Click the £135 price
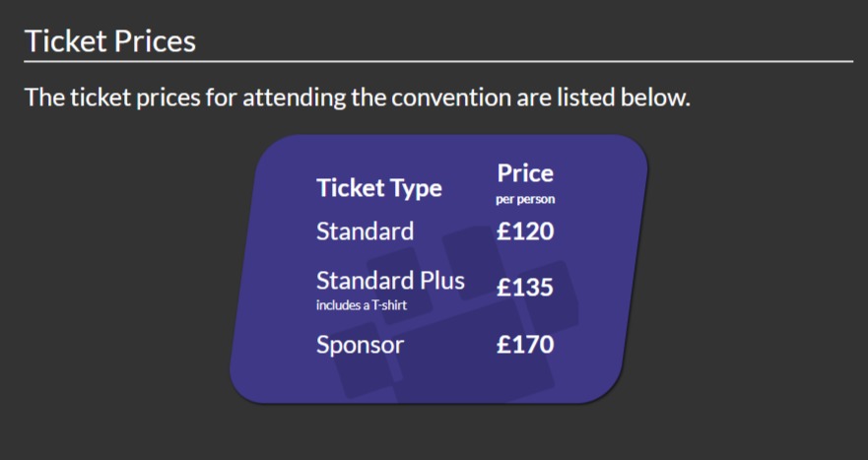Viewport: 868px width, 460px height. click(525, 289)
